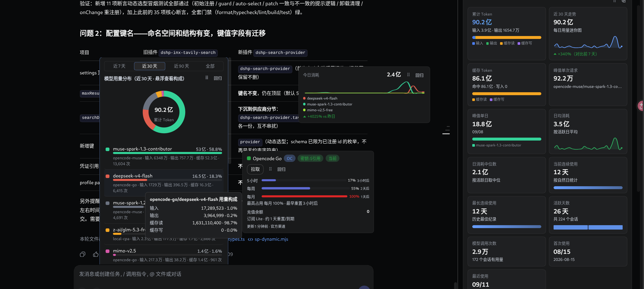644x289 pixels.
Task: Click the 最长连续使用 card
Action: coord(506,215)
